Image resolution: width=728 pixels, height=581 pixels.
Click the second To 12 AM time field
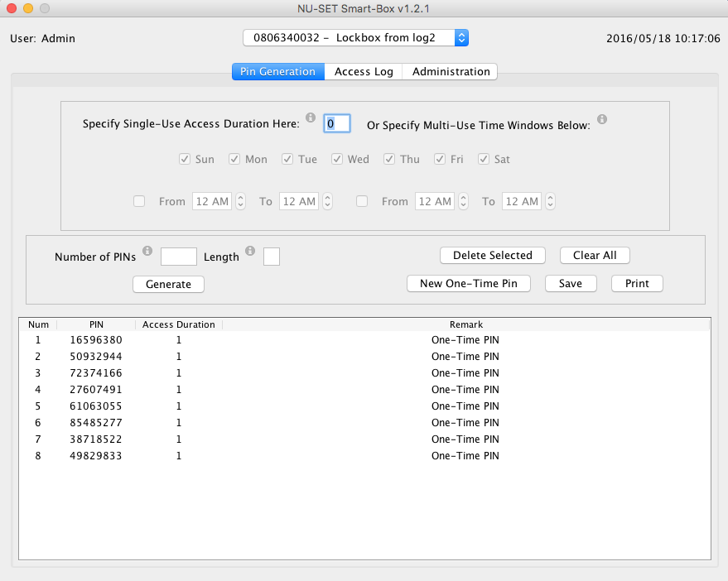point(522,201)
